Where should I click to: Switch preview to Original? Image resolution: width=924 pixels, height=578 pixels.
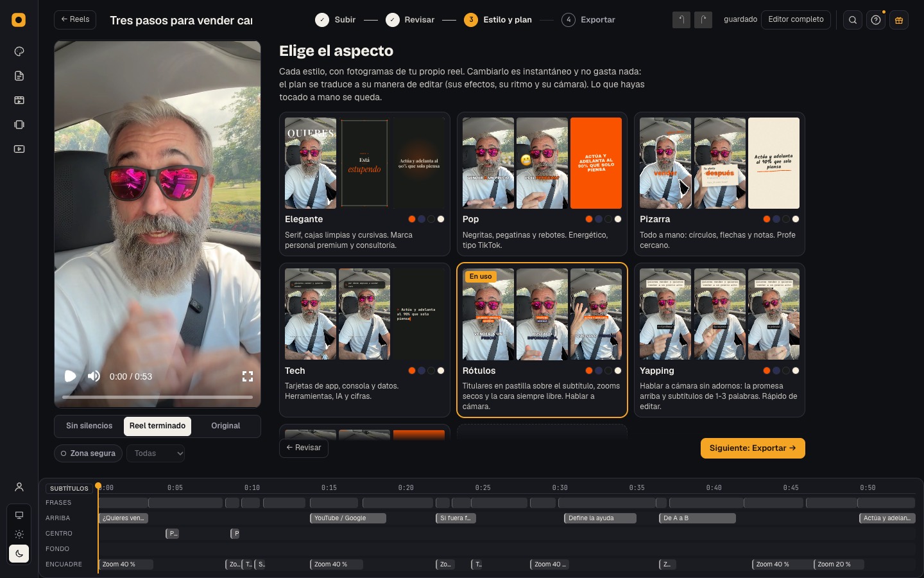pos(226,426)
